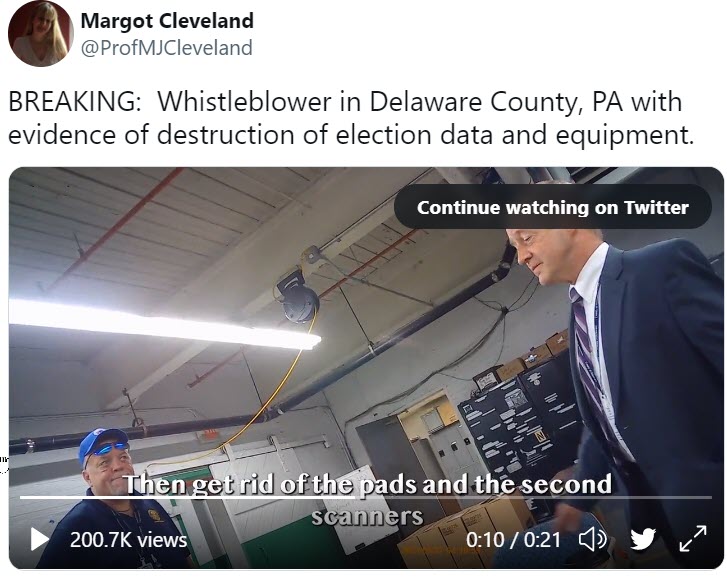727x577 pixels.
Task: Visit the @ProfMJCleveland handle
Action: click(x=167, y=48)
